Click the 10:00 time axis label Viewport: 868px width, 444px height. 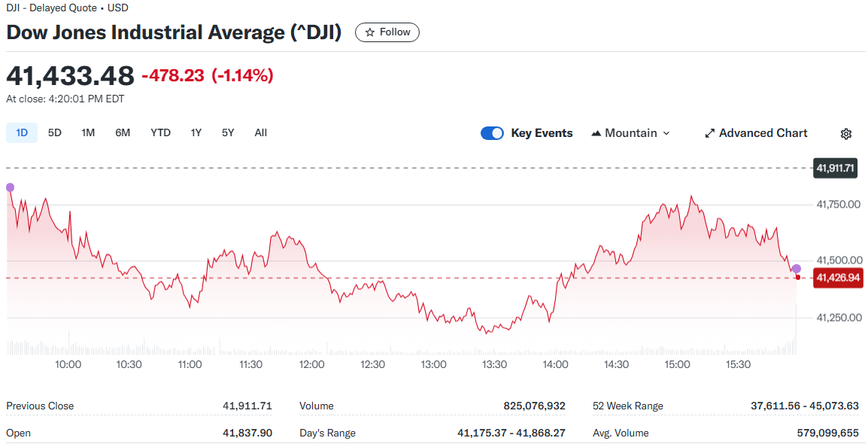point(68,364)
